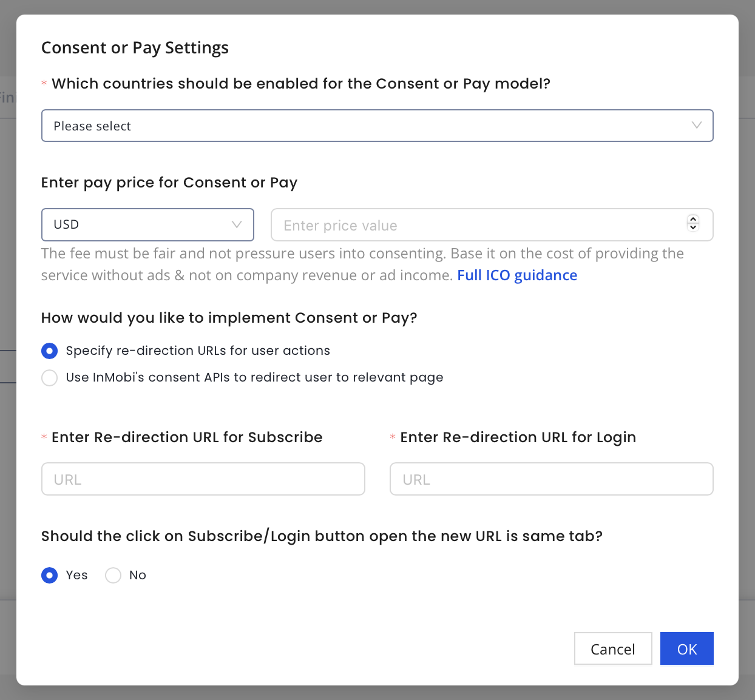This screenshot has height=700, width=755.
Task: Select the 'Yes' radio button for same tab
Action: coord(50,575)
